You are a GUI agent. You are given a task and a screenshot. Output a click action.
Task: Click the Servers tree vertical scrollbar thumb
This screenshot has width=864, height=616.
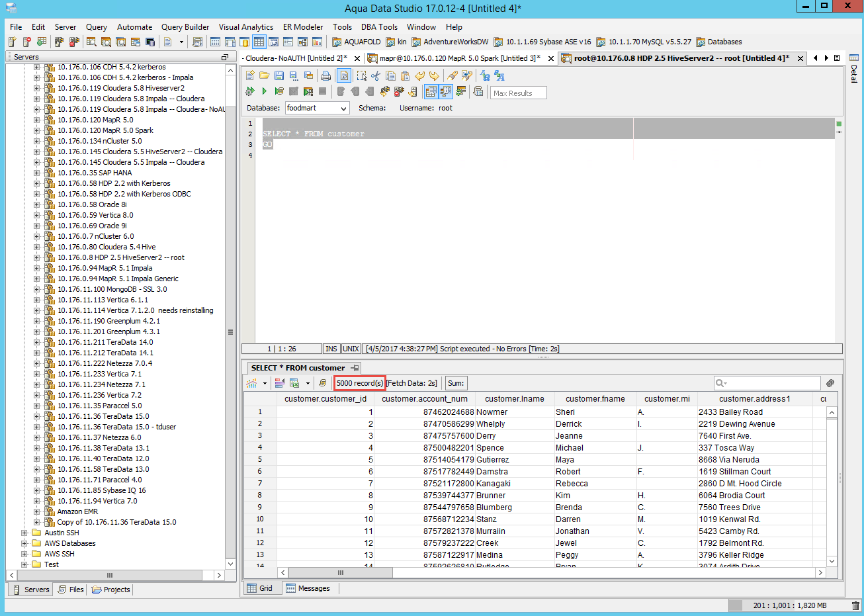[x=230, y=331]
